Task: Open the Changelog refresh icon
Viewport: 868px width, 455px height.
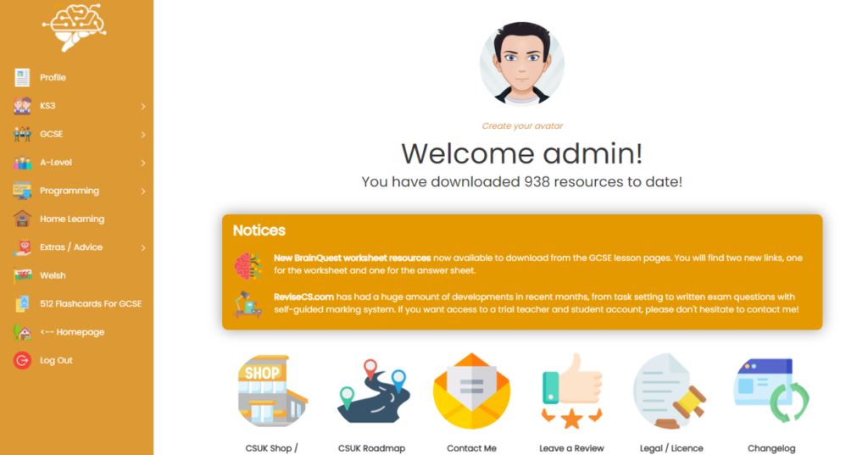Action: [771, 391]
